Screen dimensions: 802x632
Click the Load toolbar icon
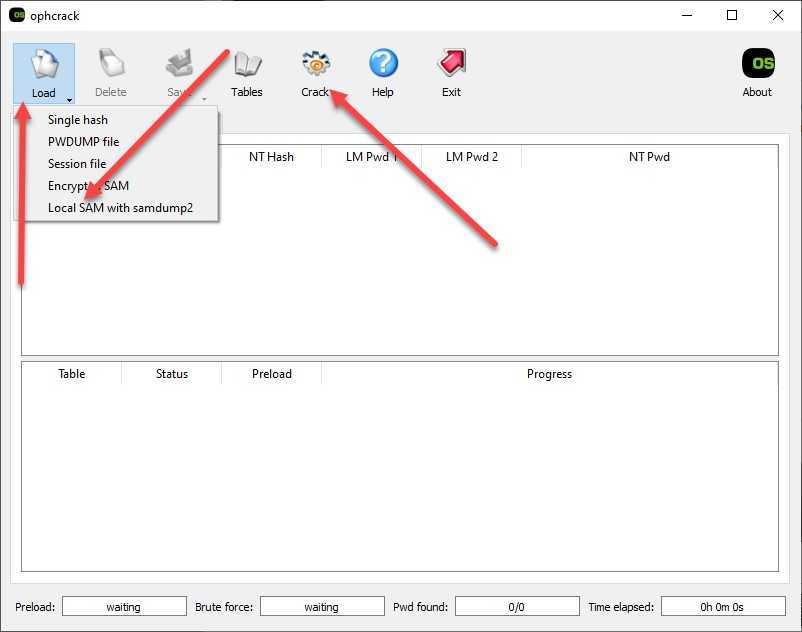click(44, 64)
